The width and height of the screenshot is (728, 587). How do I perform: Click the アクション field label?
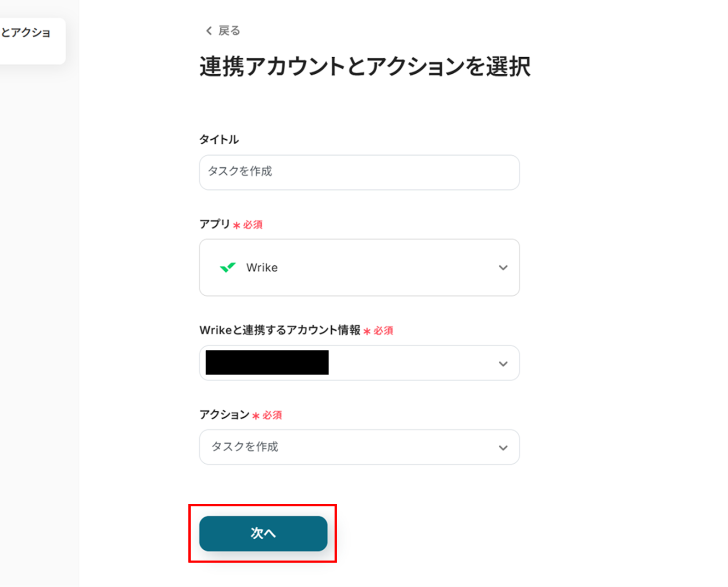[x=224, y=415]
